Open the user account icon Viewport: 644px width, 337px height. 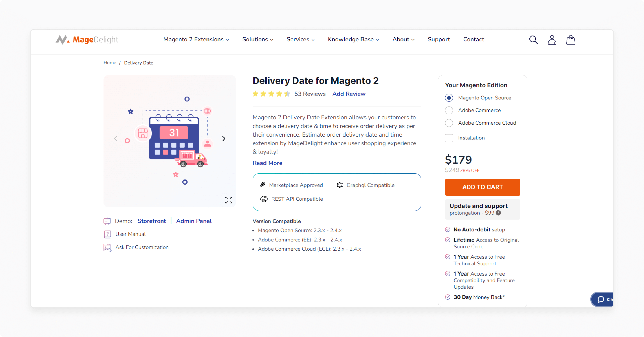(x=552, y=40)
